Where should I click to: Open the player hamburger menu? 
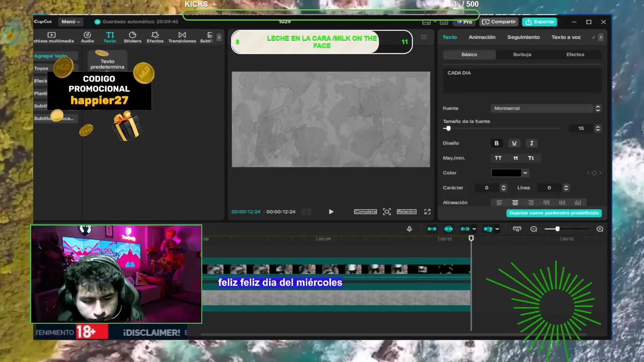click(424, 37)
